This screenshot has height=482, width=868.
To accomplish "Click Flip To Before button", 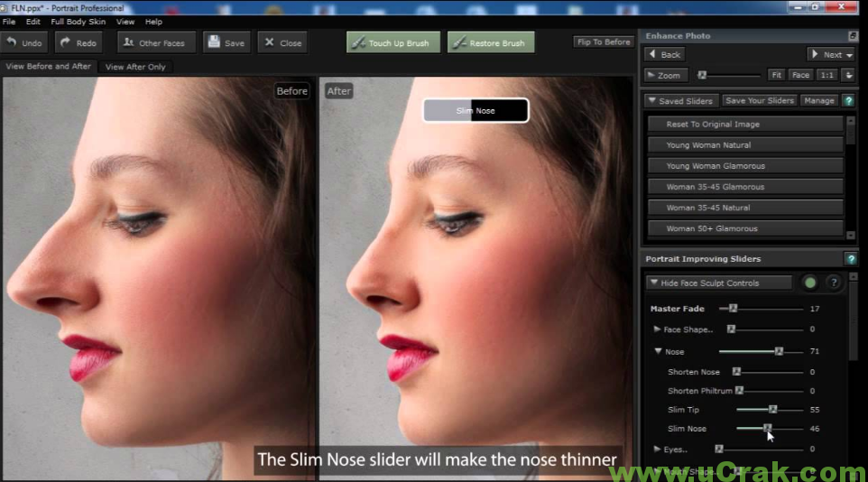I will point(604,42).
